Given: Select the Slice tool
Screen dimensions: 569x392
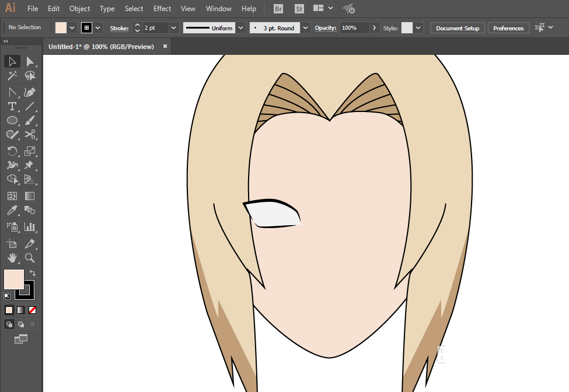Looking at the screenshot, I should pyautogui.click(x=30, y=244).
